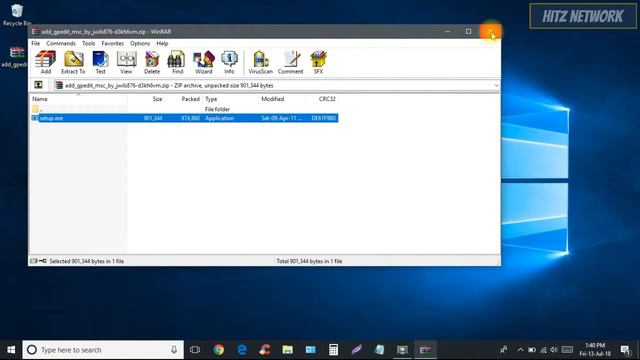Sort by the Modified column header
Viewport: 640px width, 360px height.
[x=282, y=99]
